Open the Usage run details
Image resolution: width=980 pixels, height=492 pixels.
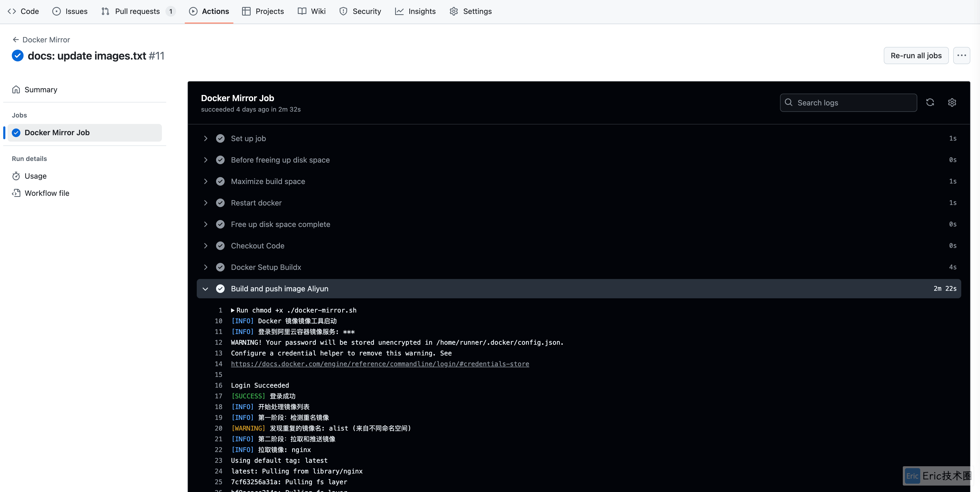(84, 176)
